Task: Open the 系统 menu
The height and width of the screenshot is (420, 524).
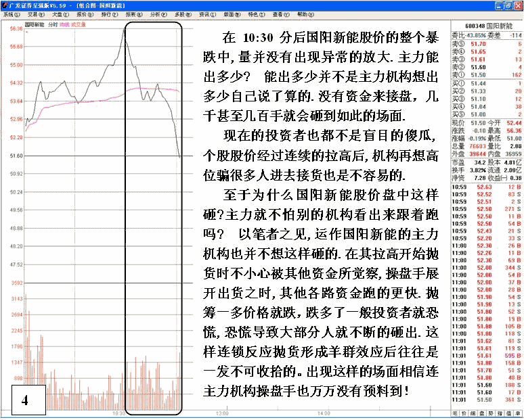Action: [x=9, y=14]
